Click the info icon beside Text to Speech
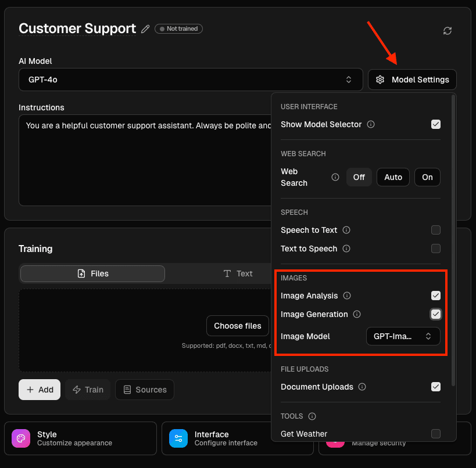 (347, 249)
